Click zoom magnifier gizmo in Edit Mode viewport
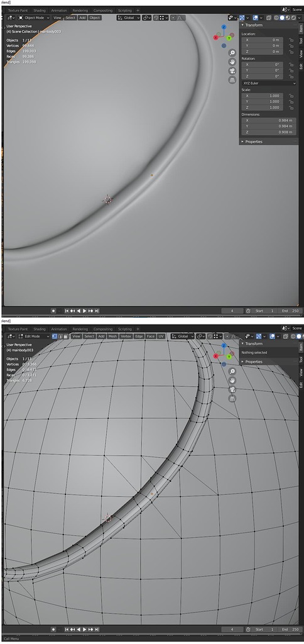The image size is (304, 644). 232,371
